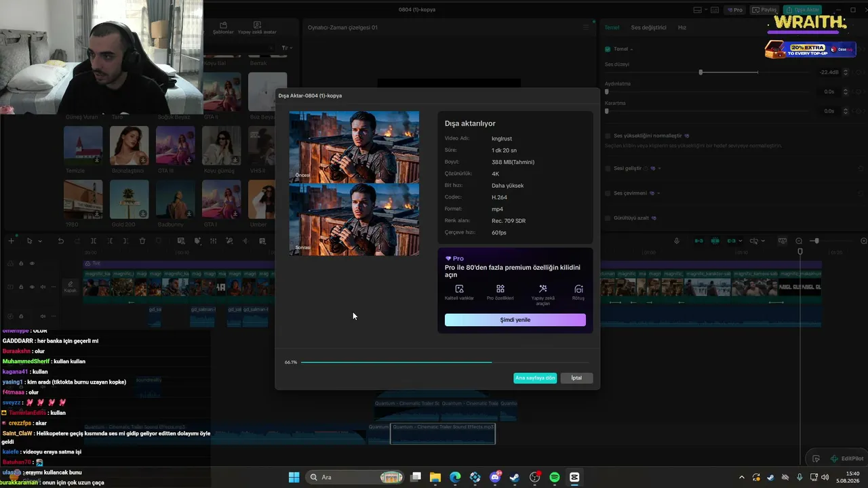Click the Rötuş icon in the Pro panel

coord(578,289)
